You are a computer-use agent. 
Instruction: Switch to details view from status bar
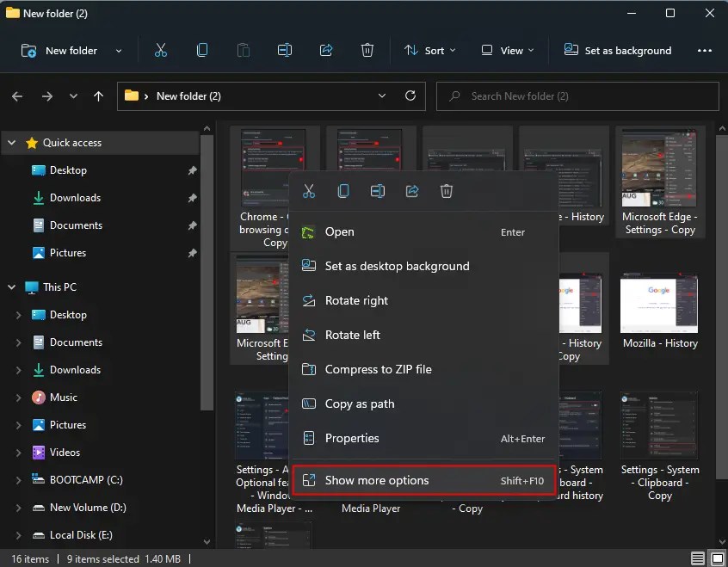697,558
